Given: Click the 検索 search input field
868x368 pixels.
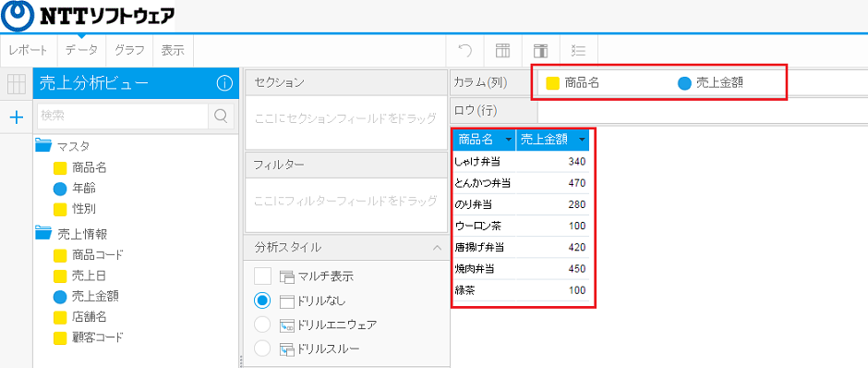Looking at the screenshot, I should (122, 116).
